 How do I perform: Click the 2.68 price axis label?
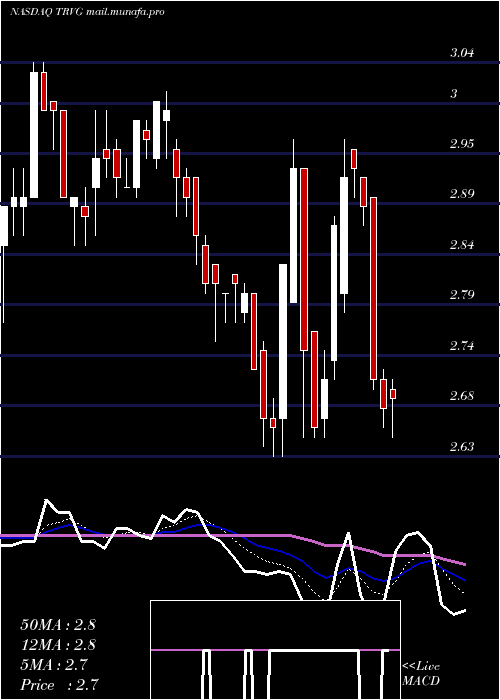pyautogui.click(x=462, y=396)
